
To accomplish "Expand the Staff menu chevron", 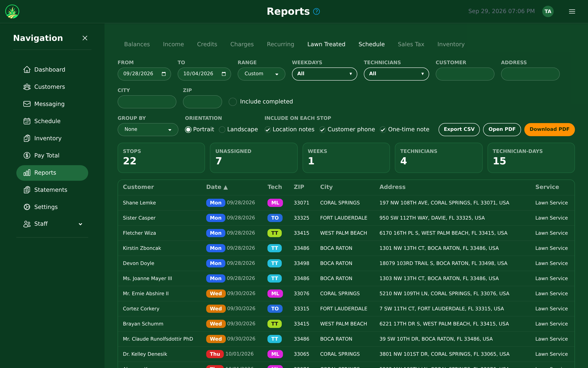I will pyautogui.click(x=80, y=224).
